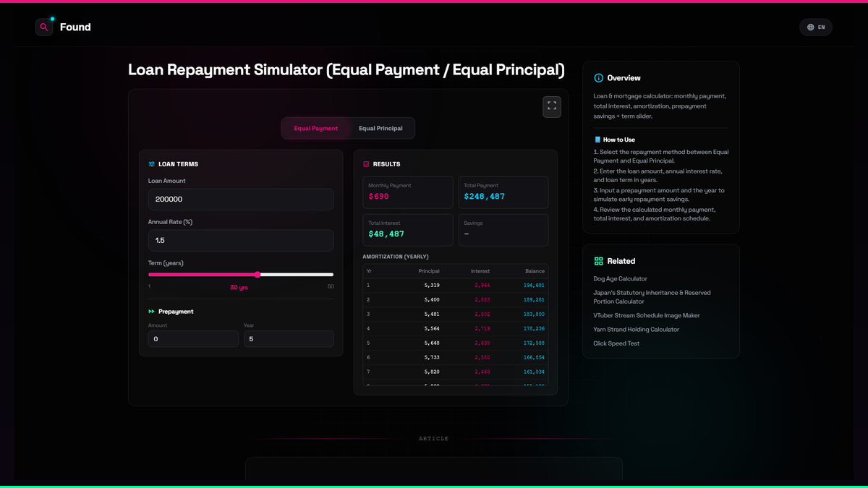This screenshot has width=868, height=488.
Task: Click the Interest column header
Action: pyautogui.click(x=480, y=271)
